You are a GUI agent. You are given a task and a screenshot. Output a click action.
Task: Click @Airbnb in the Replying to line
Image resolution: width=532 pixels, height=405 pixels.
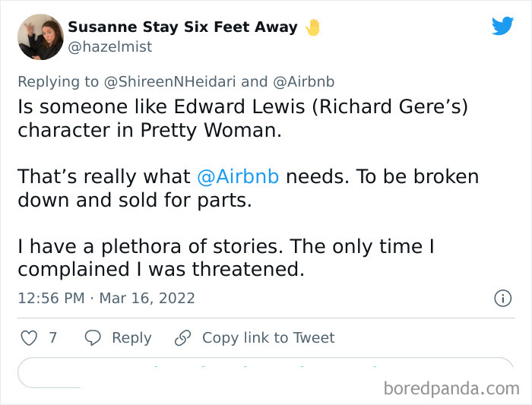pyautogui.click(x=302, y=81)
